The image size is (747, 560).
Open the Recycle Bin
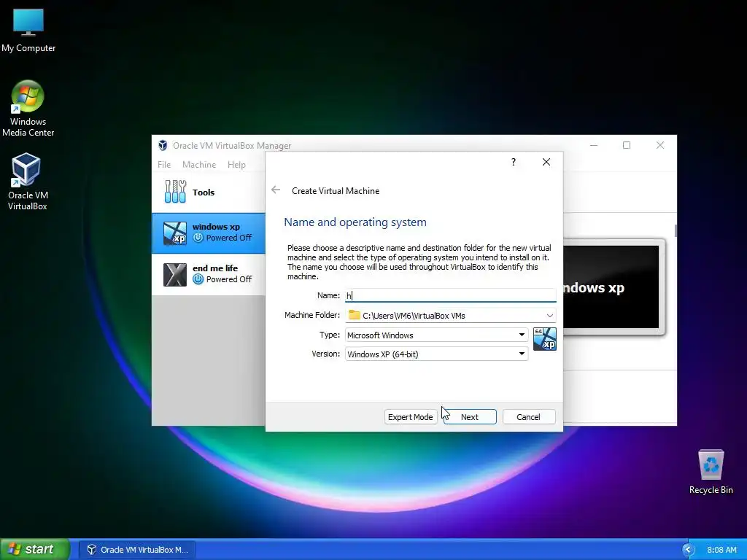point(711,472)
